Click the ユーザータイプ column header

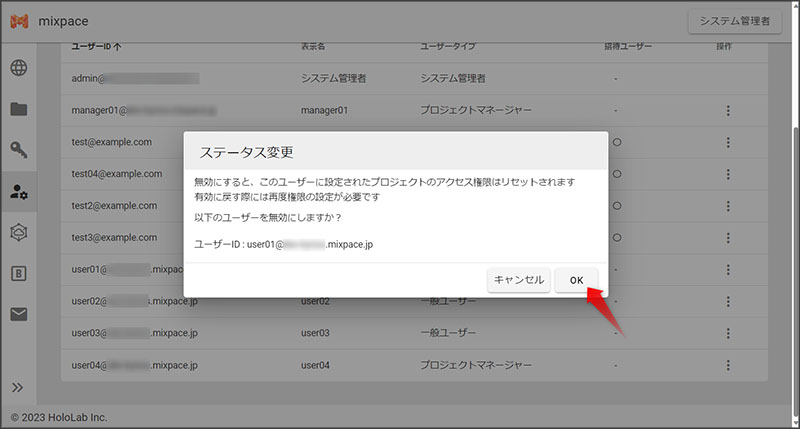click(x=449, y=46)
